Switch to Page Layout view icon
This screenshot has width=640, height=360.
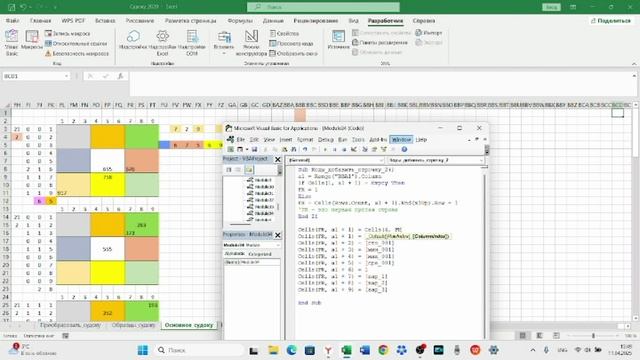coord(540,336)
